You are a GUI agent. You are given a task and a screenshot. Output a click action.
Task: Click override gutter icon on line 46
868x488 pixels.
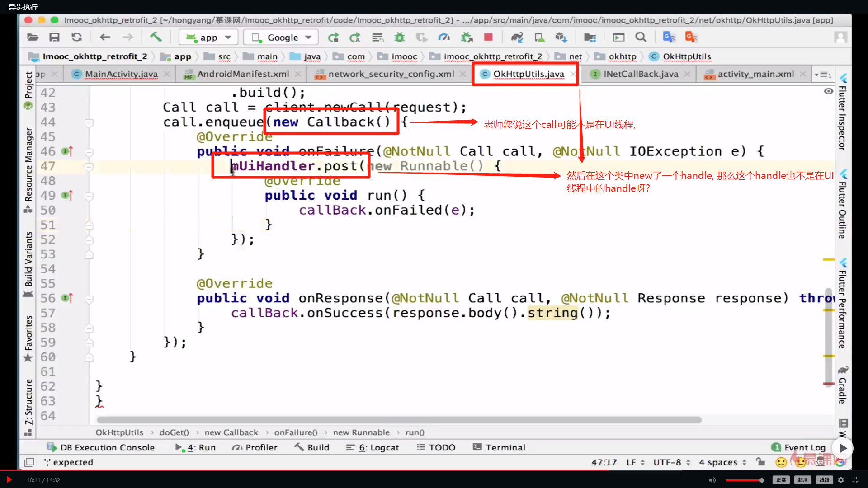click(x=67, y=151)
